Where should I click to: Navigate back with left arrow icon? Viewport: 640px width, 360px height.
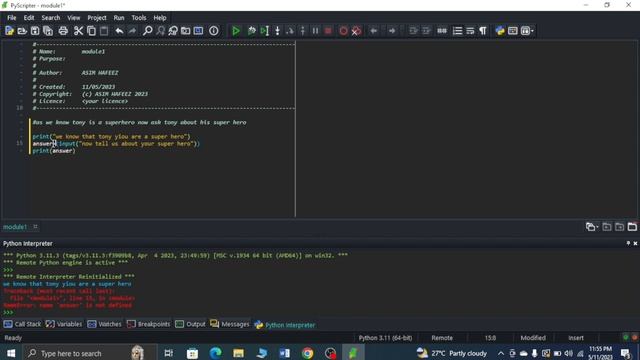(373, 31)
